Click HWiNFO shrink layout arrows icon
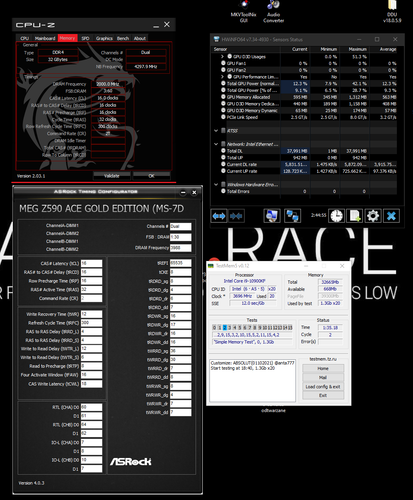413x500 pixels. click(x=236, y=216)
